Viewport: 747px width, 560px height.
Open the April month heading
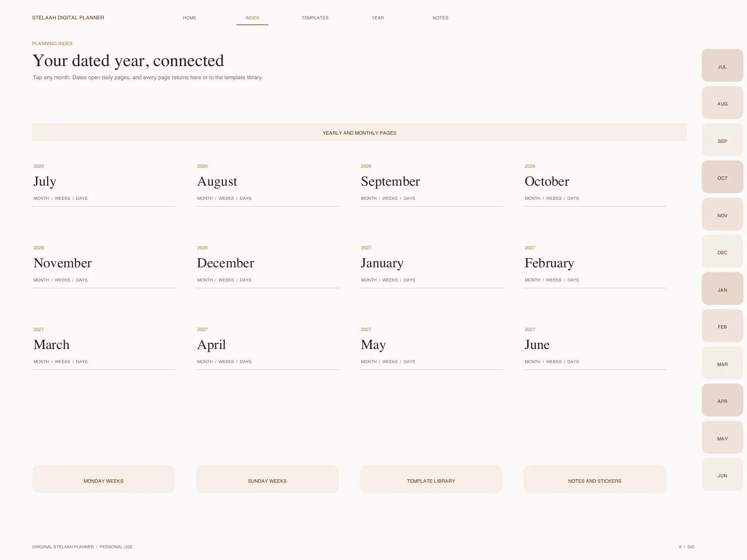[x=211, y=345]
